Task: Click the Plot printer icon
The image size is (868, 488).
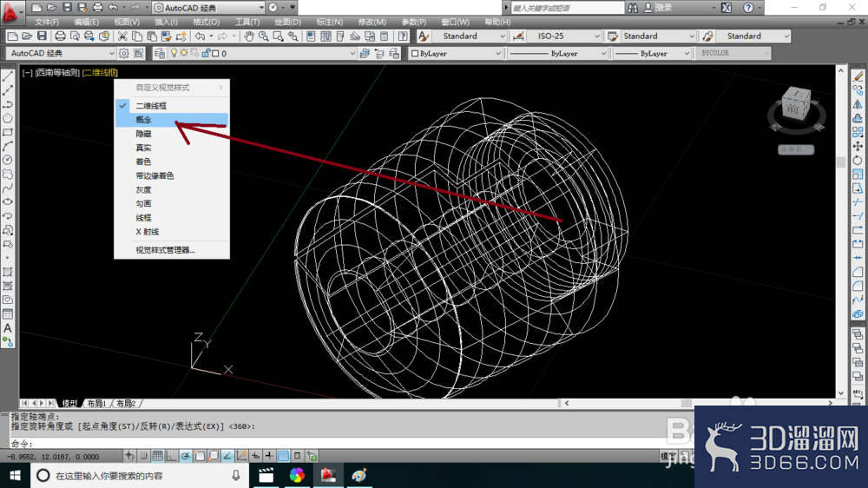Action: tap(60, 36)
